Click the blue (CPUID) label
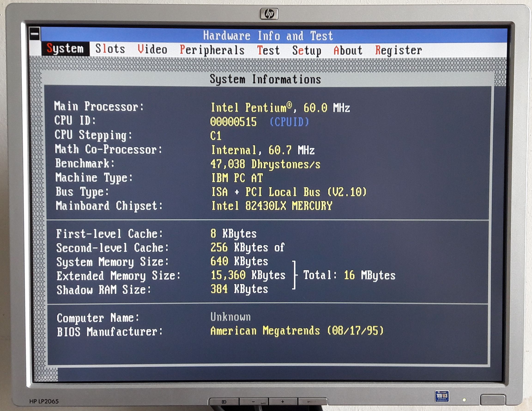Screen dimensions: 532x411 (x=289, y=122)
